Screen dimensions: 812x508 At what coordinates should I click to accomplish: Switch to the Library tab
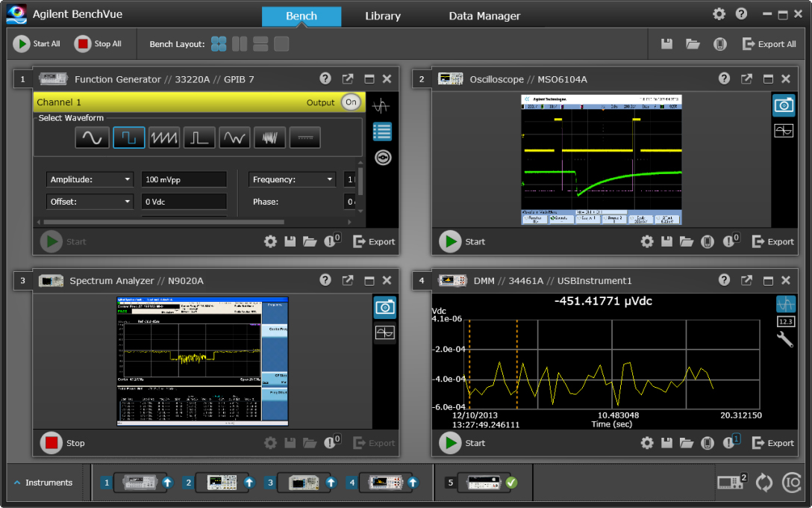[x=383, y=16]
